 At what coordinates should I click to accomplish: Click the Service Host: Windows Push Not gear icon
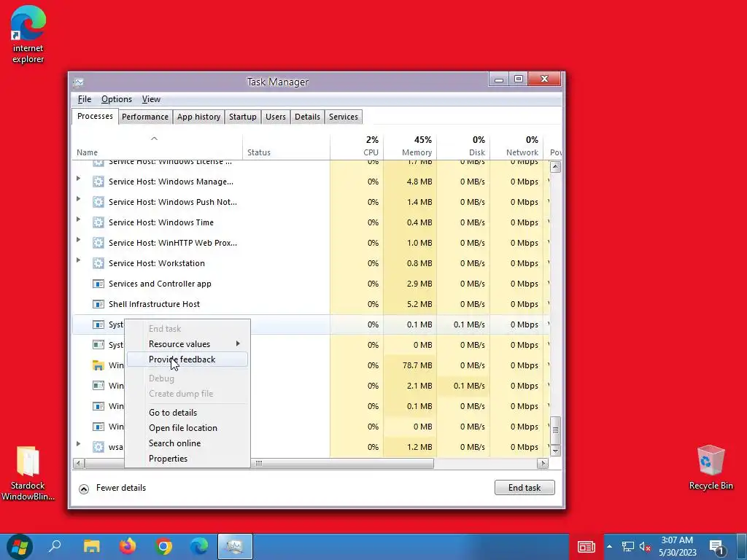(x=98, y=202)
